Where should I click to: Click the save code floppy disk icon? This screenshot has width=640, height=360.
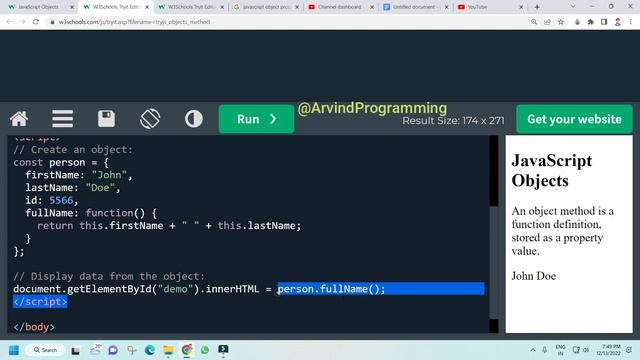click(106, 119)
